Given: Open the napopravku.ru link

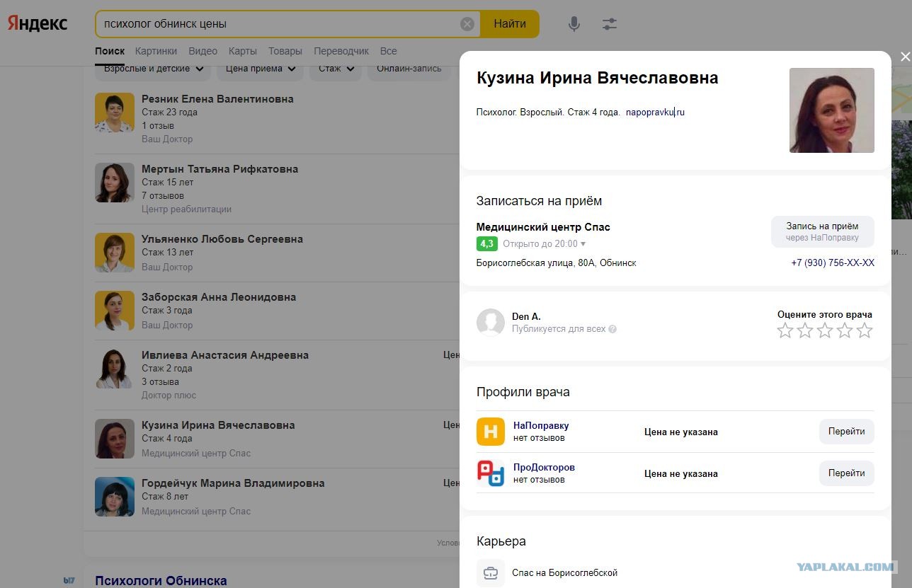Looking at the screenshot, I should click(x=655, y=112).
